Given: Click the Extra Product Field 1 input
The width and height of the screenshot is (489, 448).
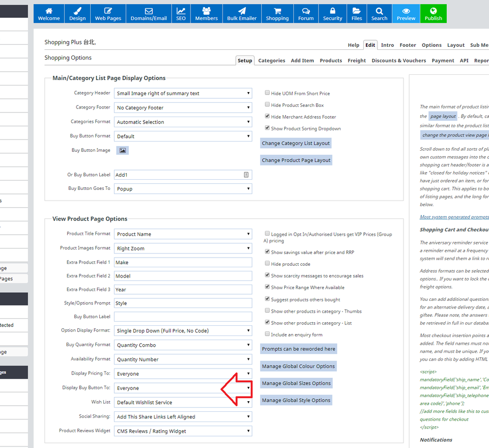Looking at the screenshot, I should [183, 263].
